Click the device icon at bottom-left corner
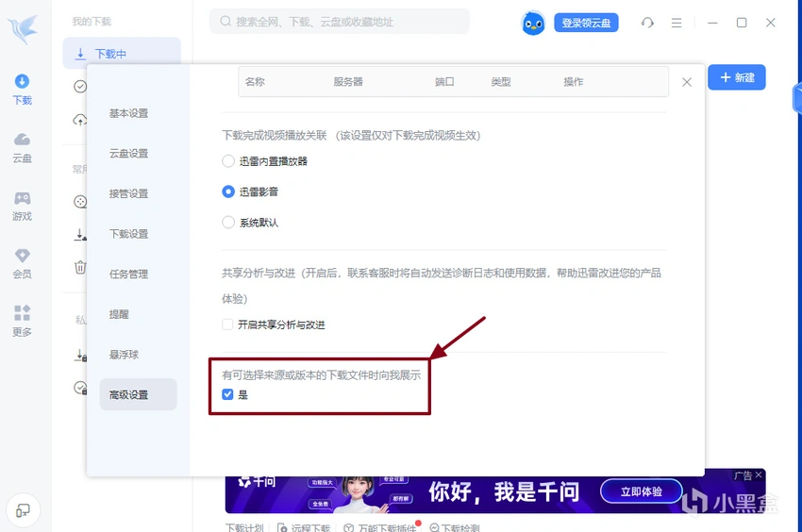The width and height of the screenshot is (802, 532). [x=23, y=510]
